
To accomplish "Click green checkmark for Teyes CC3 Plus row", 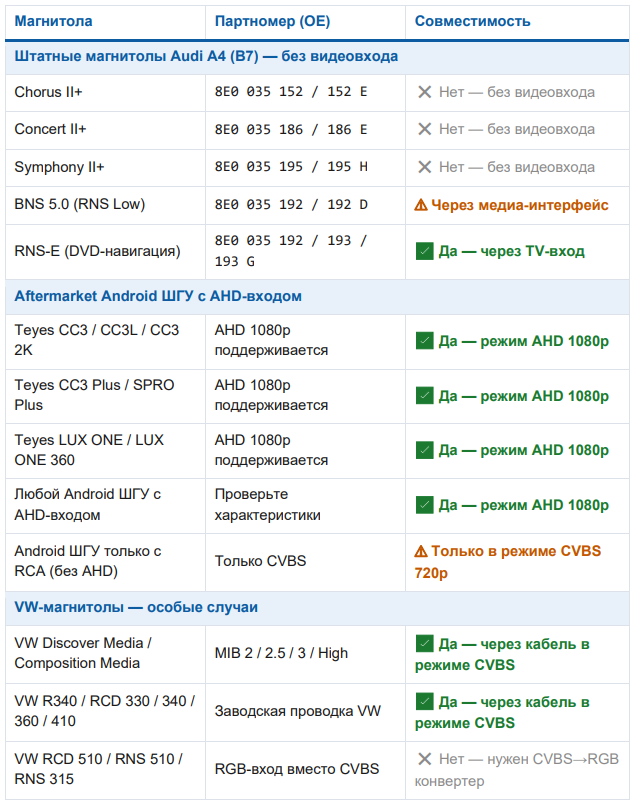I will point(425,396).
